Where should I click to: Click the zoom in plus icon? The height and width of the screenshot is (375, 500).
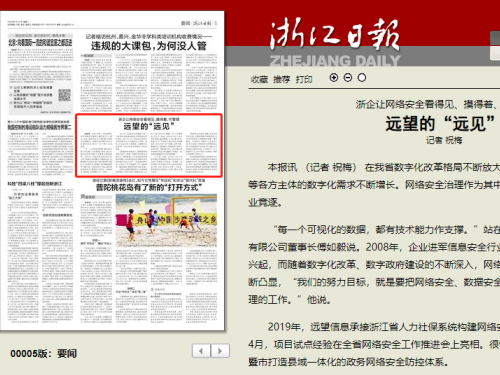point(334,78)
